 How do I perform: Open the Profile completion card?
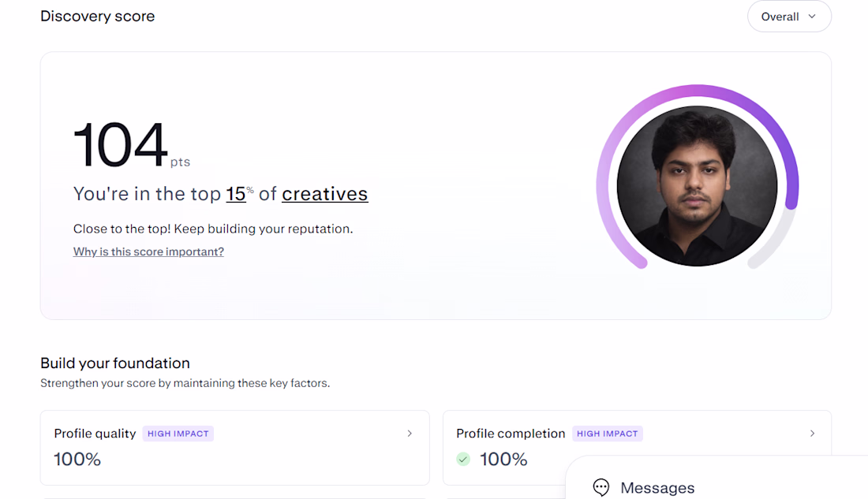(x=637, y=448)
